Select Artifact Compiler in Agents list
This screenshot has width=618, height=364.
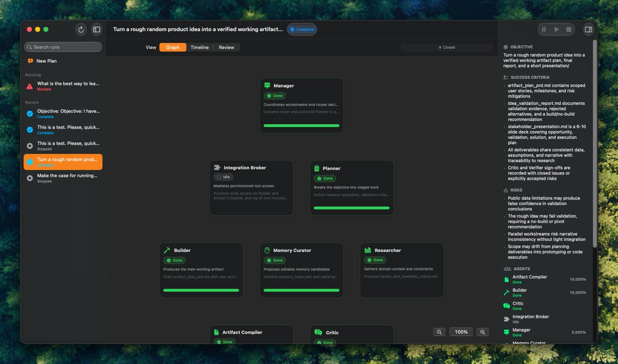tap(545, 279)
